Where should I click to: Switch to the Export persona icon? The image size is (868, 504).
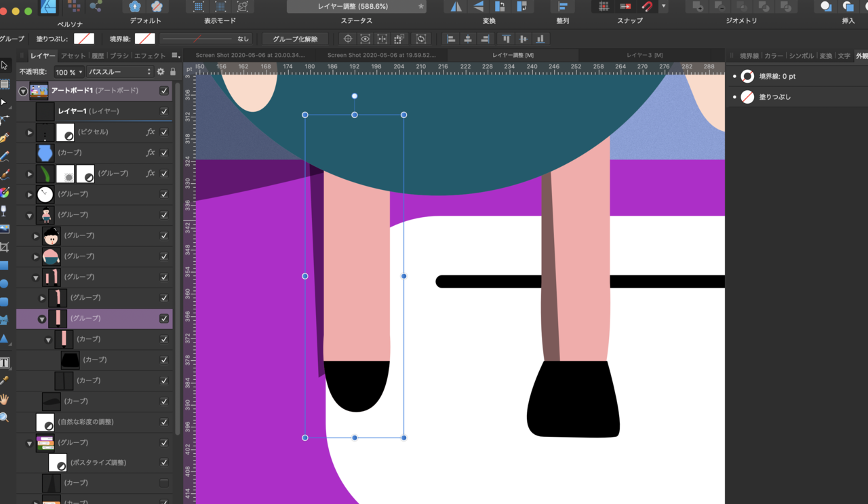coord(96,6)
